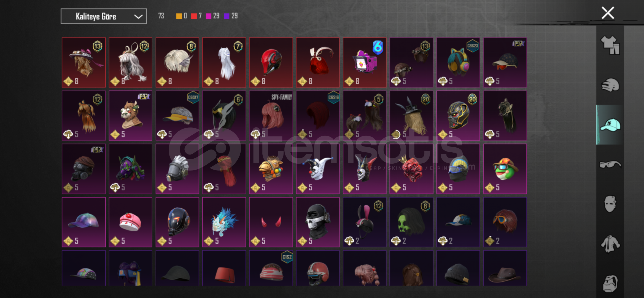The width and height of the screenshot is (644, 298).
Task: Choose the SPY×FAMILY pink hair item
Action: pos(271,116)
